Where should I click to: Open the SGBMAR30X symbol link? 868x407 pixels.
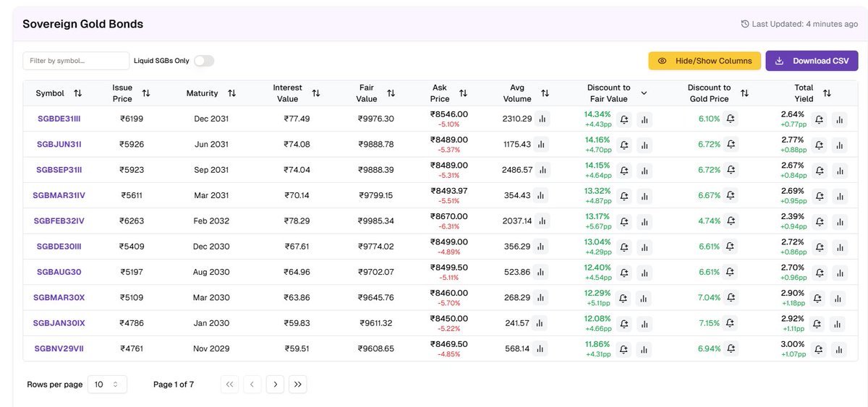pos(59,298)
